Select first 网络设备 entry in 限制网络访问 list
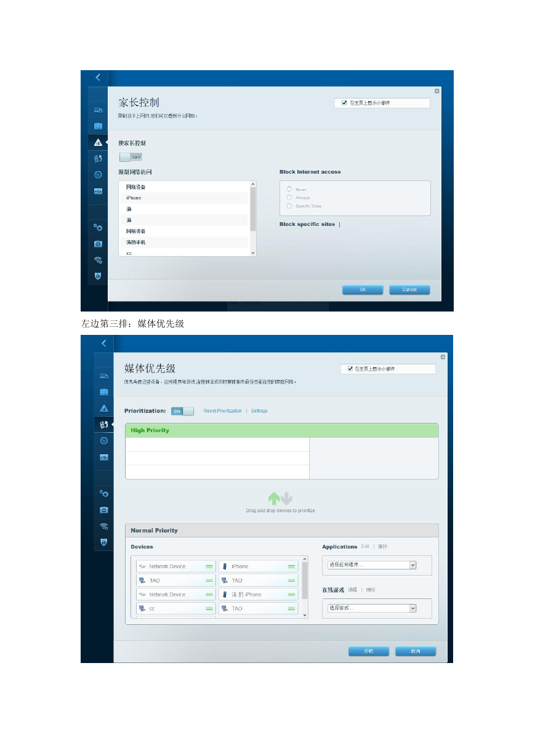 coord(184,187)
